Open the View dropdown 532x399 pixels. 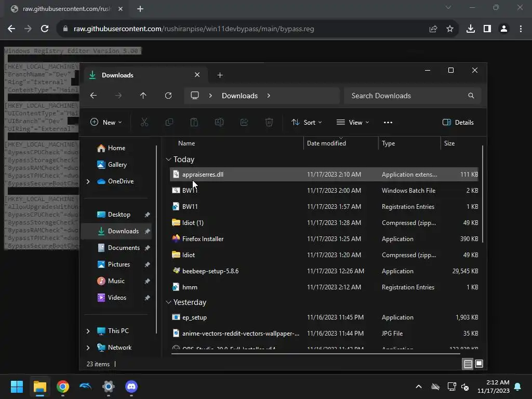click(x=353, y=123)
